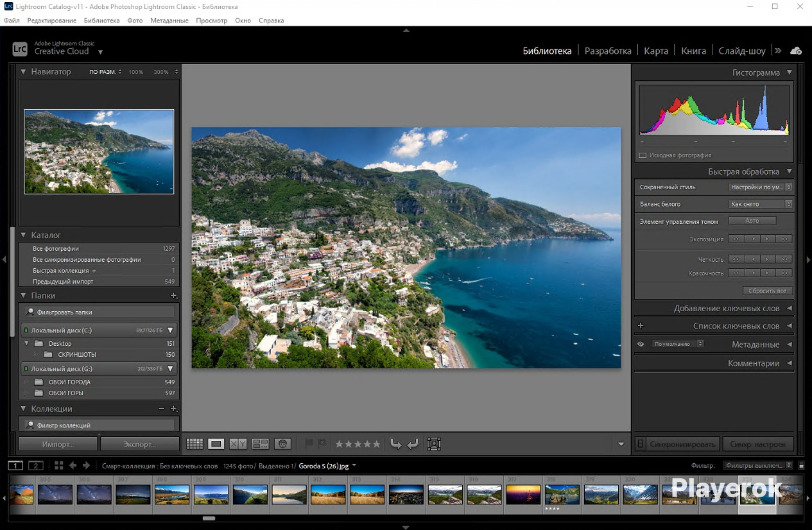This screenshot has width=812, height=530.
Task: Open the cloud sync status icon
Action: click(796, 51)
